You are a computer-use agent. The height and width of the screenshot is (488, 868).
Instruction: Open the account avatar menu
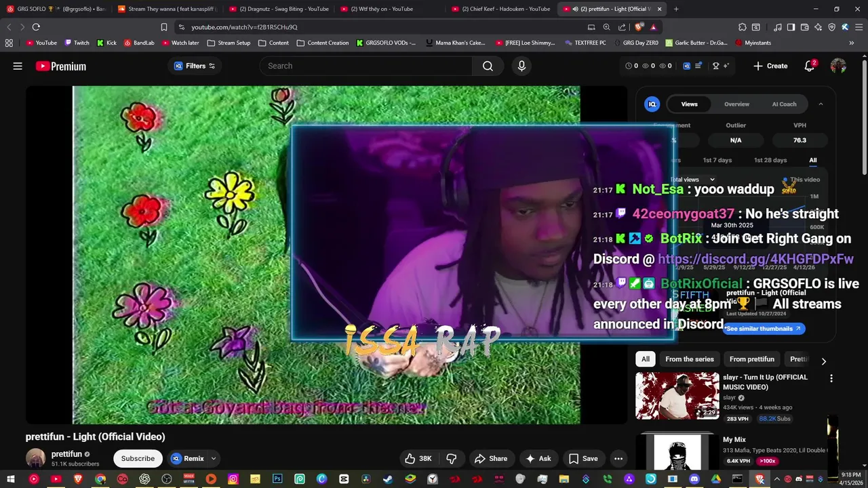pyautogui.click(x=838, y=66)
